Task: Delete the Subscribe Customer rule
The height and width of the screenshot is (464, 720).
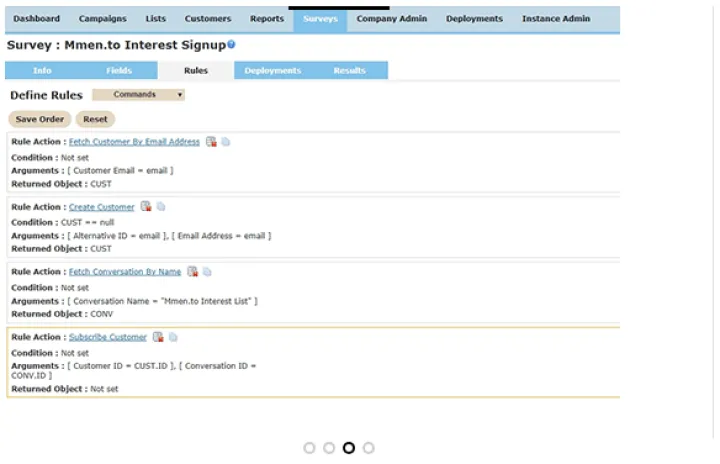Action: pyautogui.click(x=158, y=337)
